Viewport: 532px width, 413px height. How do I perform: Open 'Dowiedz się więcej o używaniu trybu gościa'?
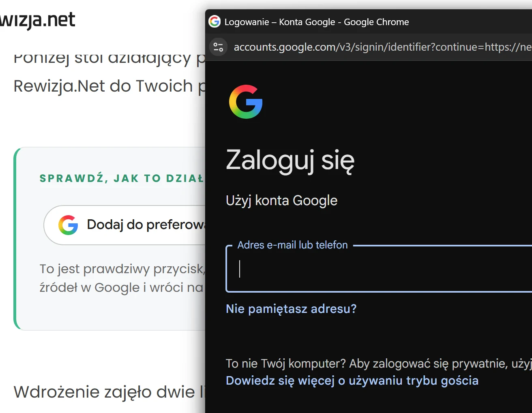[352, 381]
